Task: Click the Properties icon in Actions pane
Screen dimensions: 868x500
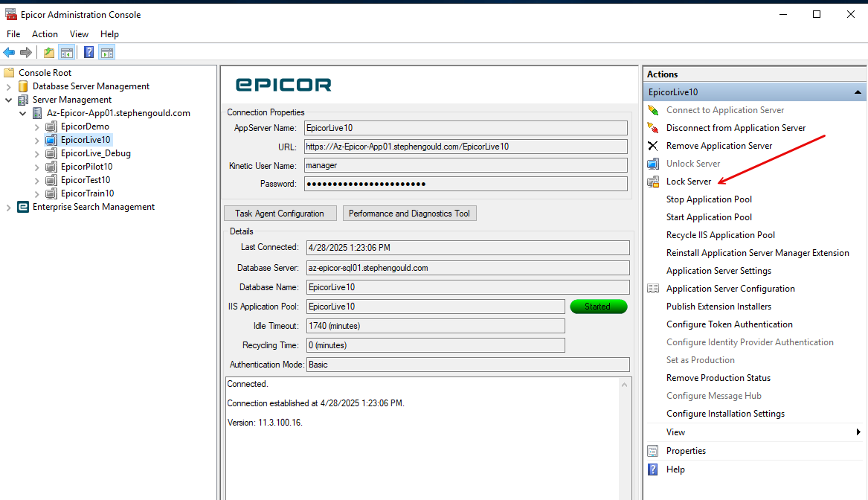Action: pos(653,451)
